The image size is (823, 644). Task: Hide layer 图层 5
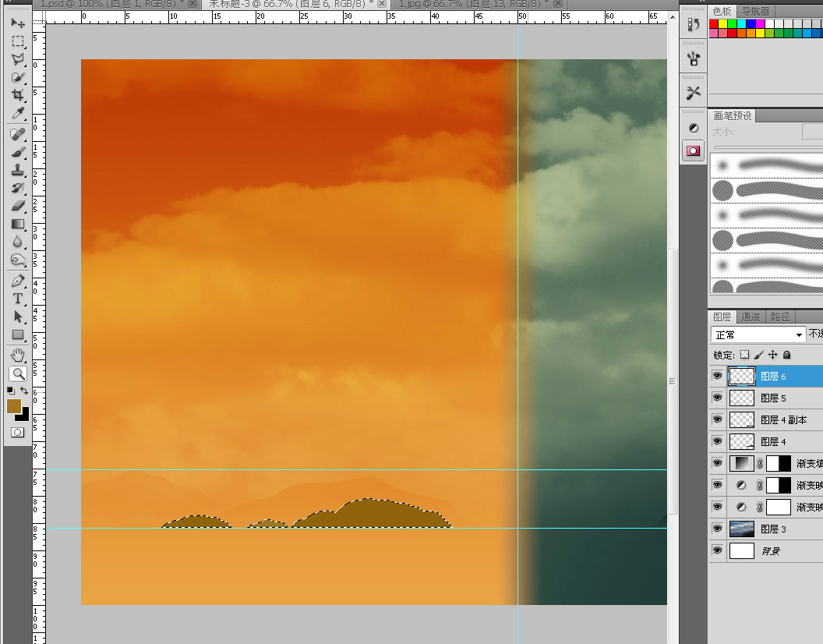pyautogui.click(x=718, y=398)
